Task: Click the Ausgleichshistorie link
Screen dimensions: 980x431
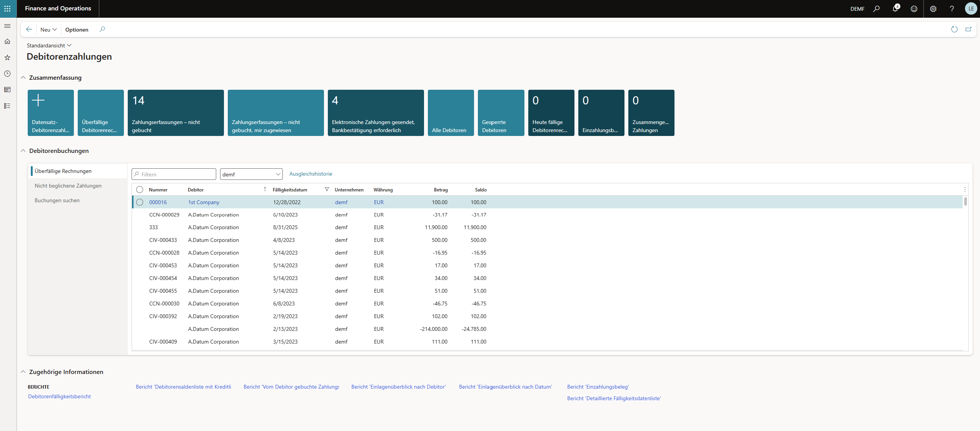Action: click(x=311, y=174)
